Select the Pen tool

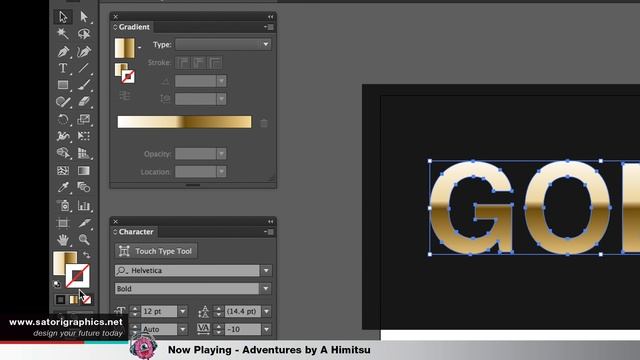[63, 51]
